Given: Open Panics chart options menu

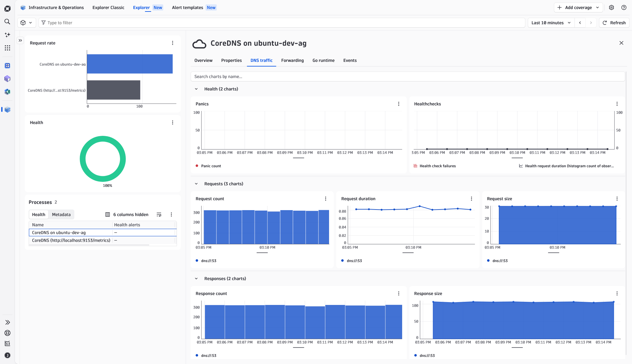Looking at the screenshot, I should pyautogui.click(x=399, y=104).
